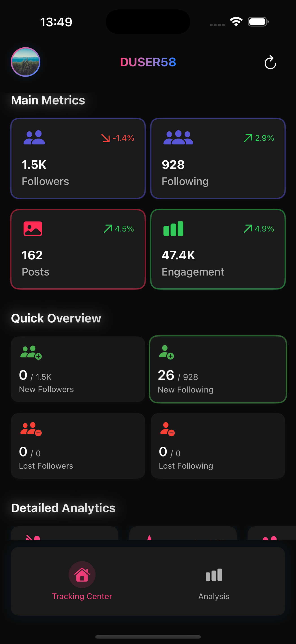Viewport: 296px width, 644px height.
Task: Click the New Following person-plus icon
Action: (x=165, y=353)
